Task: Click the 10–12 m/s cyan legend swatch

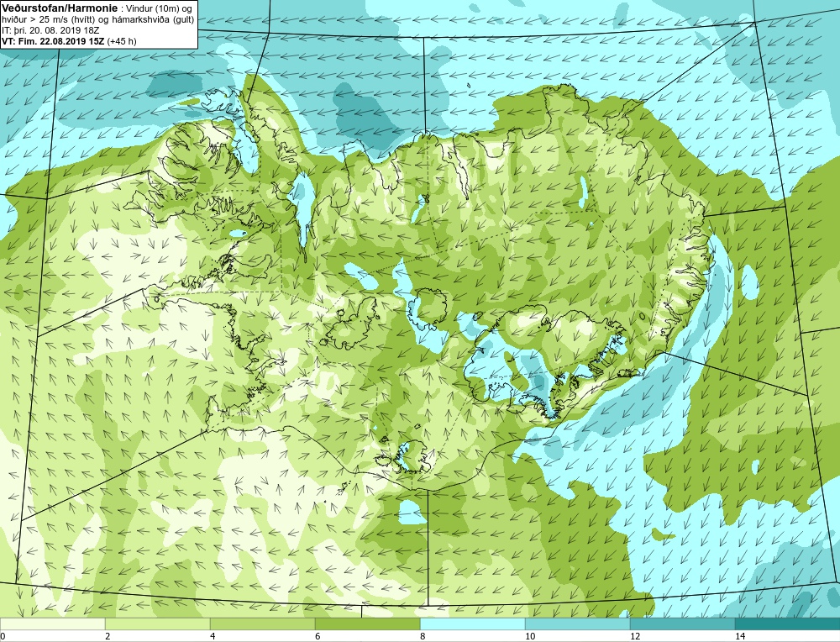Action: pos(578,624)
